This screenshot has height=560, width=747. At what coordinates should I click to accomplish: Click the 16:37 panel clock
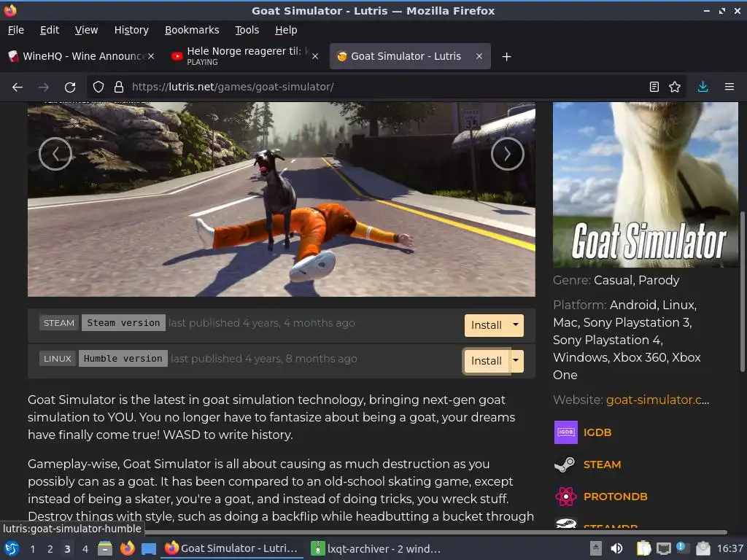click(x=729, y=548)
